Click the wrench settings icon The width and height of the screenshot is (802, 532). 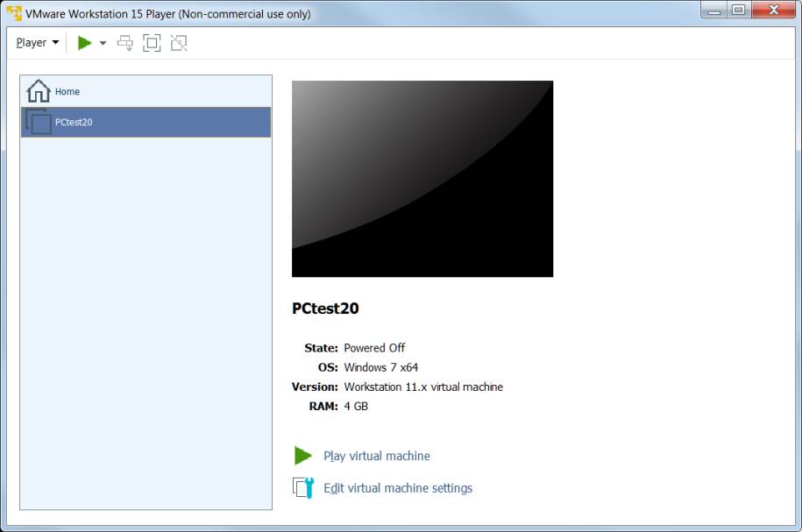303,487
